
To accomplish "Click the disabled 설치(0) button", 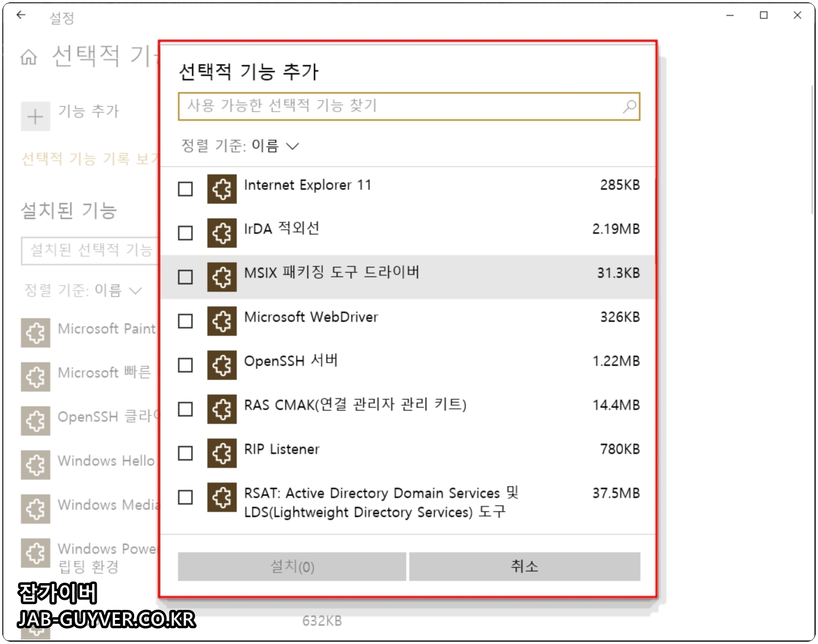I will 292,566.
